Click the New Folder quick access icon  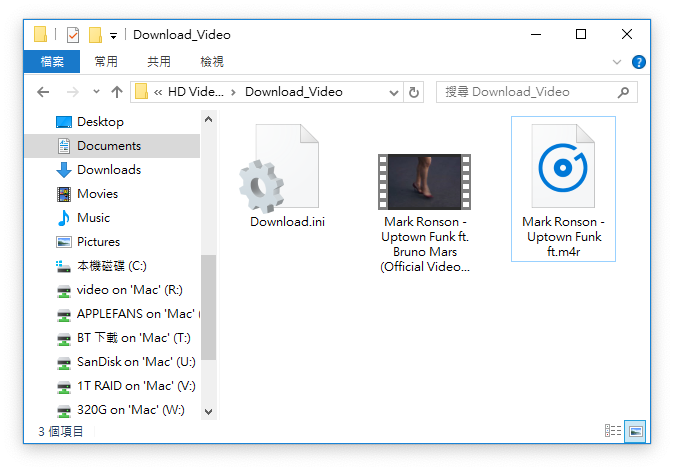pos(95,35)
